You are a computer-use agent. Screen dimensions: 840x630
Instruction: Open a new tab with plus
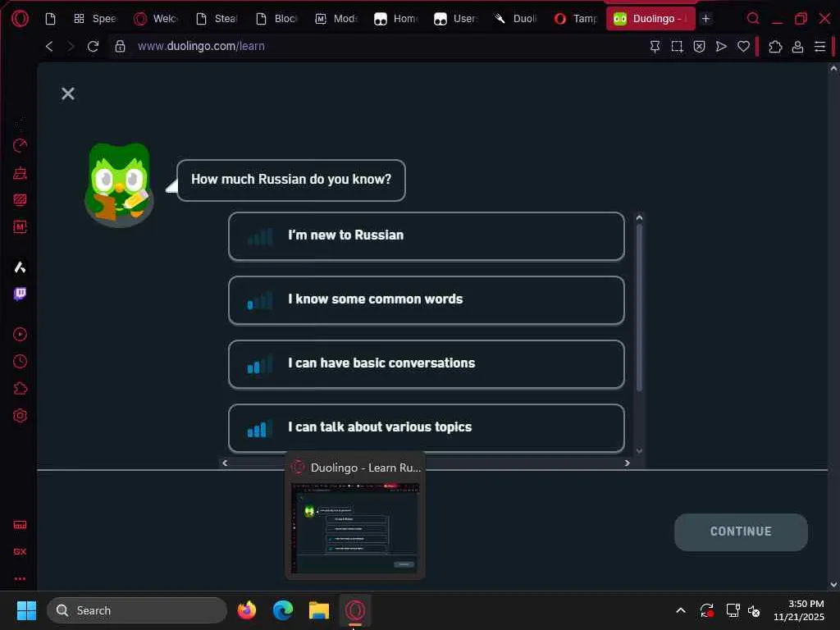pos(706,19)
